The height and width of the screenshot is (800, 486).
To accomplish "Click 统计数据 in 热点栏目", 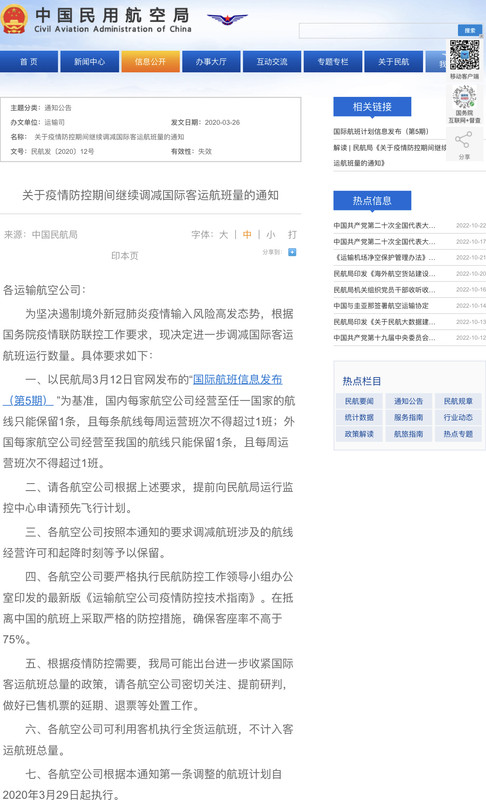I will pos(359,418).
